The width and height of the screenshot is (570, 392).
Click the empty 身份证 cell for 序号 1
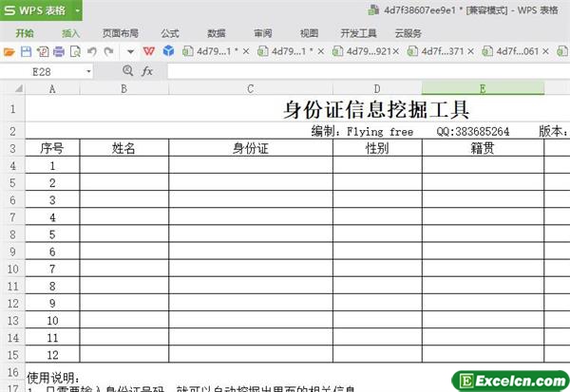point(251,165)
